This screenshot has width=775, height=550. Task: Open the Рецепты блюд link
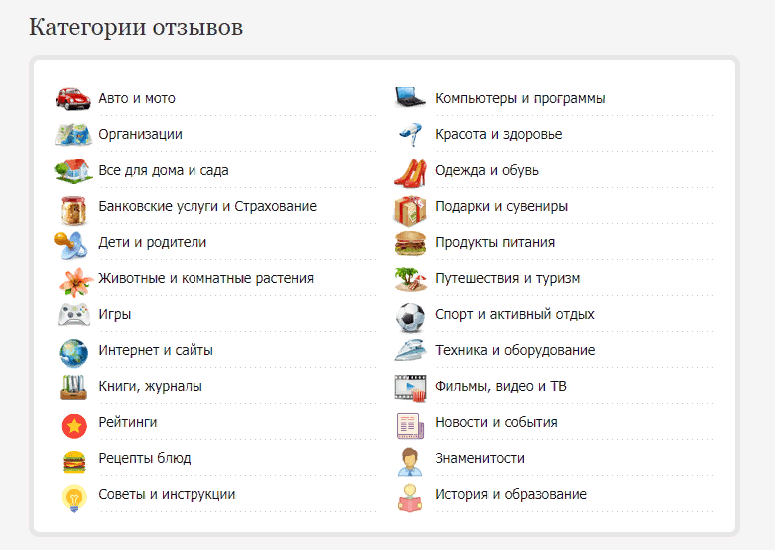coord(145,459)
